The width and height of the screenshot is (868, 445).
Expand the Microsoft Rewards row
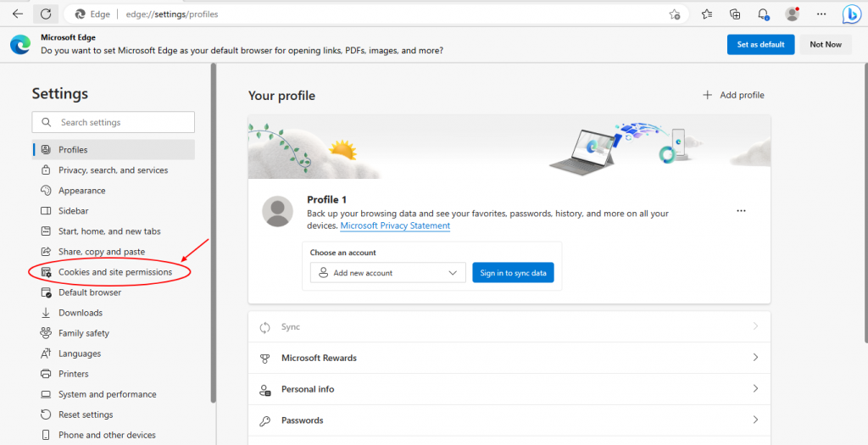coord(509,358)
